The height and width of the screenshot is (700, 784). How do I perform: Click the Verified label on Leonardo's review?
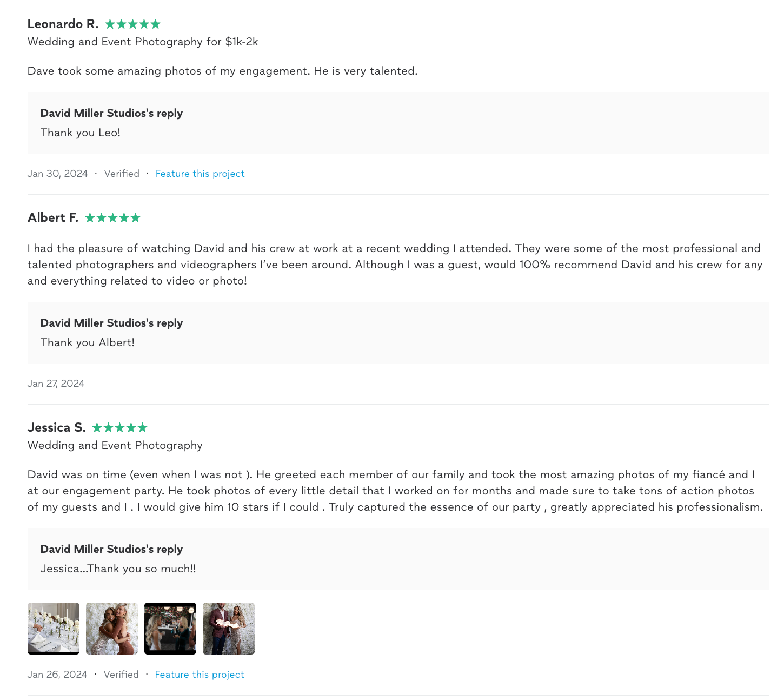[x=122, y=174]
